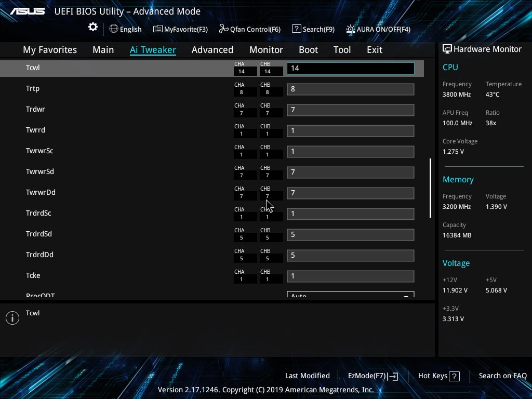Click the +12V reading 11.902 V
532x399 pixels.
pyautogui.click(x=455, y=290)
